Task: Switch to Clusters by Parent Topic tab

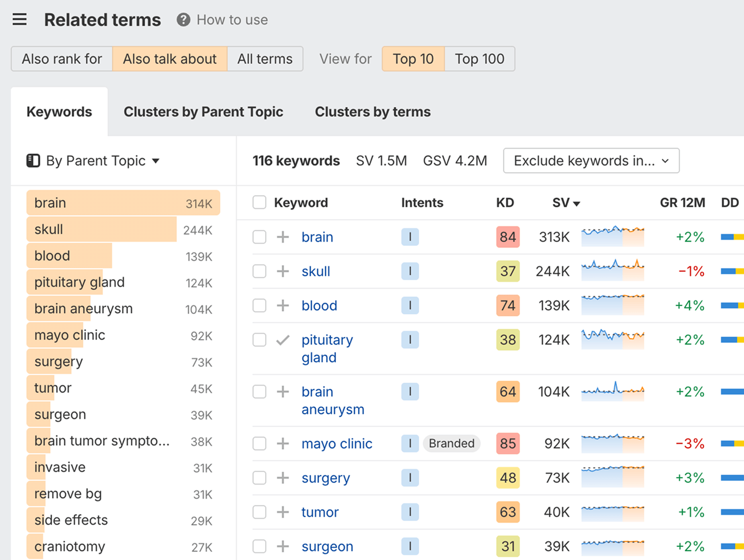Action: point(204,112)
